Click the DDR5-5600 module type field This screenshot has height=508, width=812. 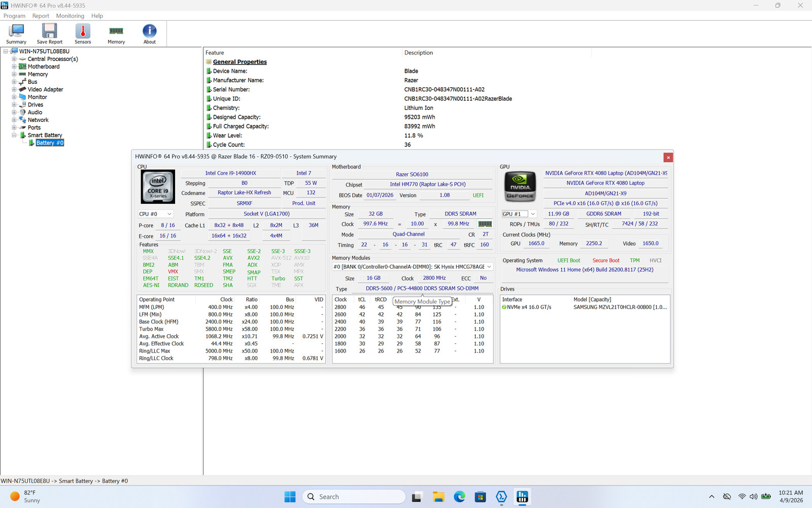tap(422, 289)
